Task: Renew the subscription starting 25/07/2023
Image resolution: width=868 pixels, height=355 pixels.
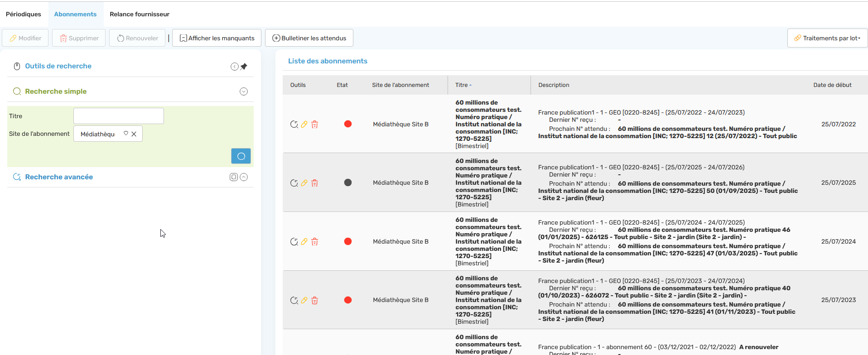Action: (294, 300)
